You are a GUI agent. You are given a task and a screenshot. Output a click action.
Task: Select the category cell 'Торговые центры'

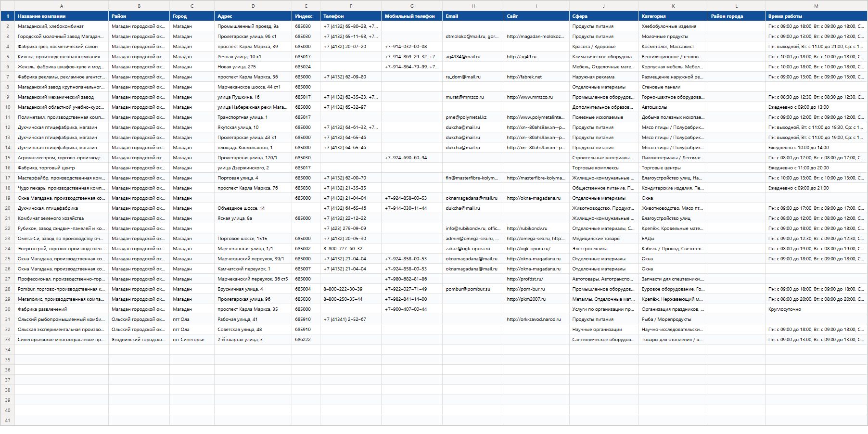click(673, 168)
